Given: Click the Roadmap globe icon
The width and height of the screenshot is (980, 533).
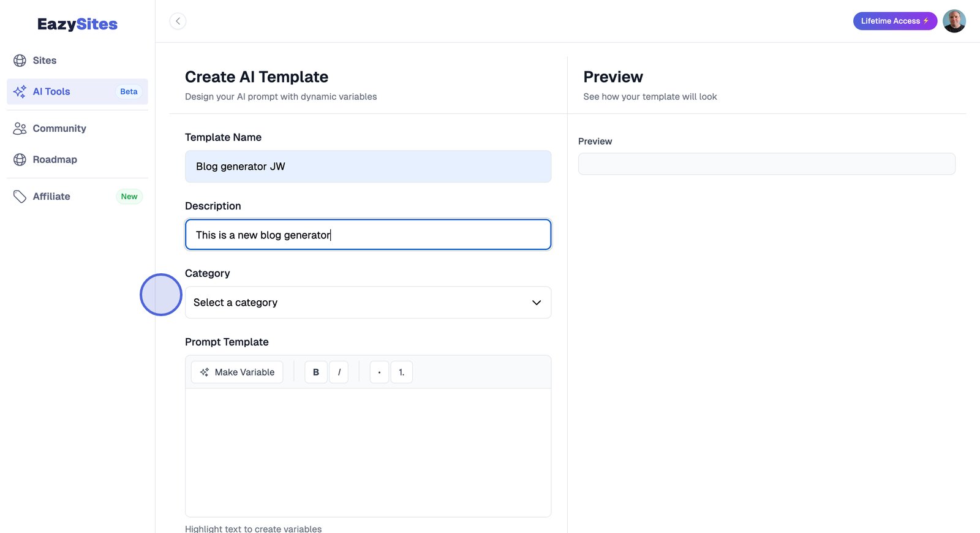Looking at the screenshot, I should [x=20, y=159].
